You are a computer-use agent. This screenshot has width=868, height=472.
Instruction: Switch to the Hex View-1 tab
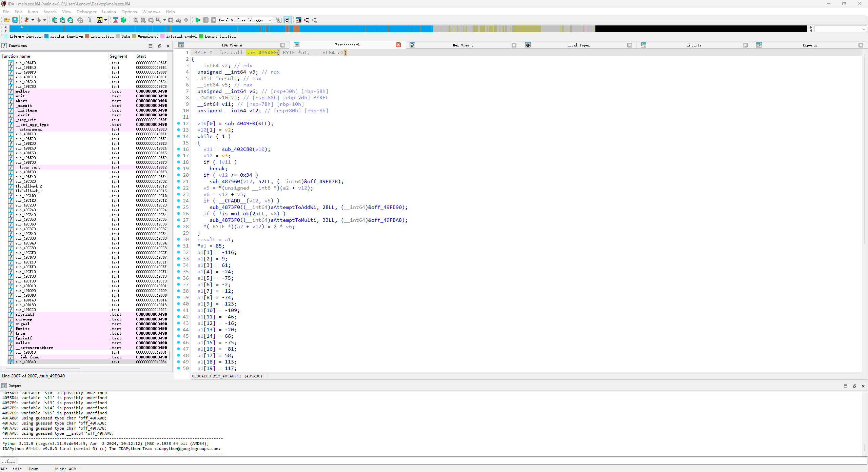(463, 45)
